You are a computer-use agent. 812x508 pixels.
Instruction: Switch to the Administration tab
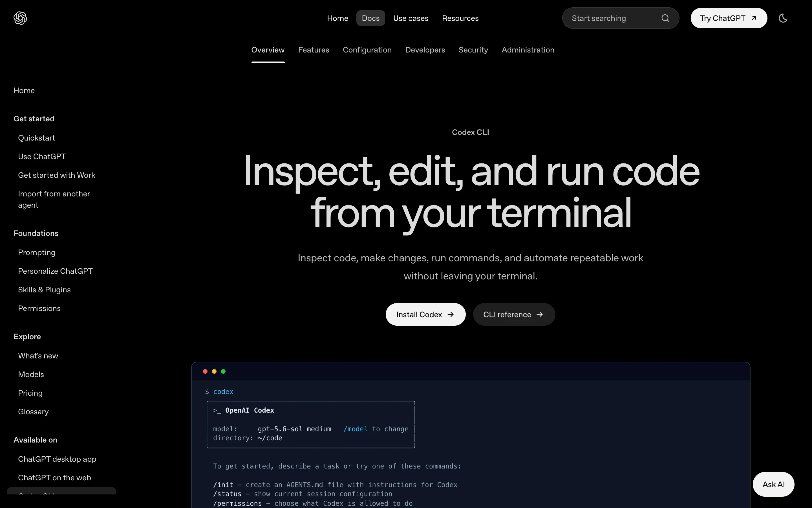528,50
